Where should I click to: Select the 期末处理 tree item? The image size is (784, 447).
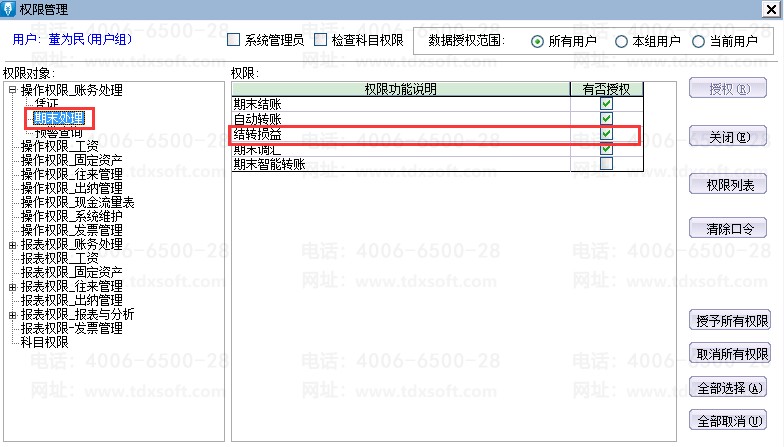(58, 118)
